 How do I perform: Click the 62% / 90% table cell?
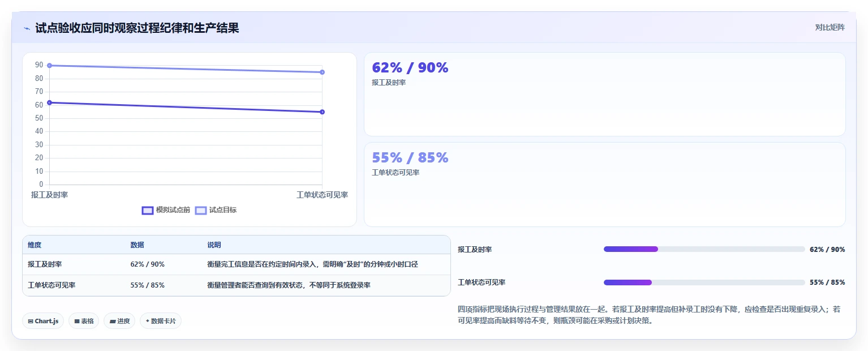(147, 264)
